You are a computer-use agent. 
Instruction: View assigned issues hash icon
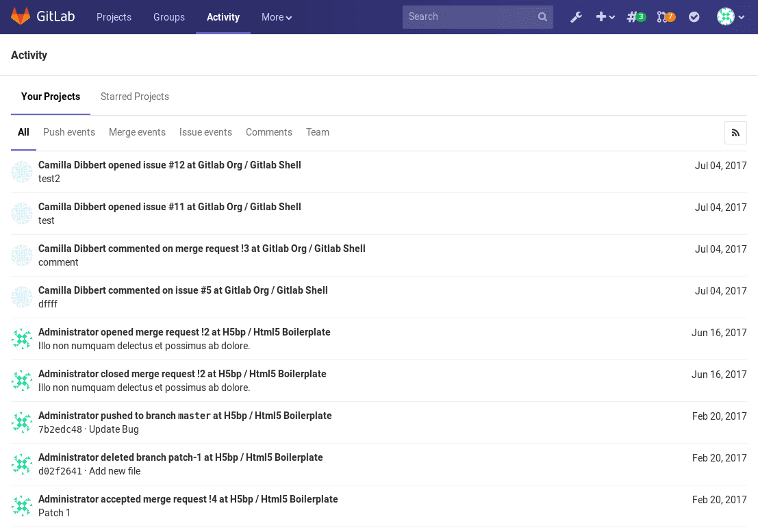[x=635, y=17]
